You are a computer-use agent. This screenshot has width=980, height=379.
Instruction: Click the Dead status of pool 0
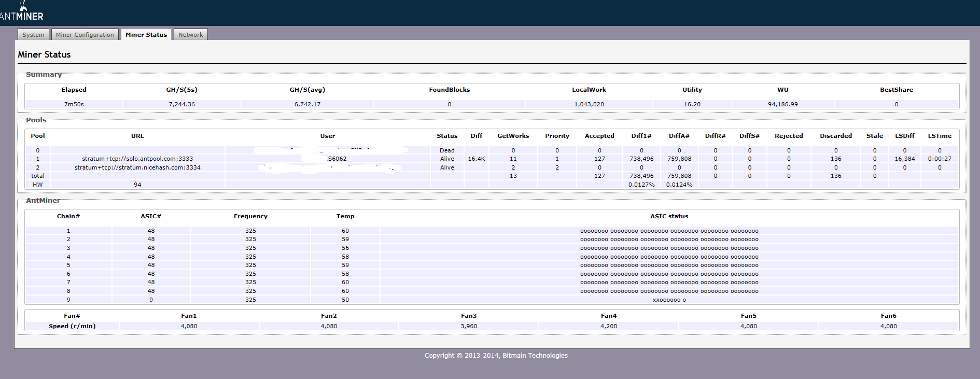tap(447, 150)
